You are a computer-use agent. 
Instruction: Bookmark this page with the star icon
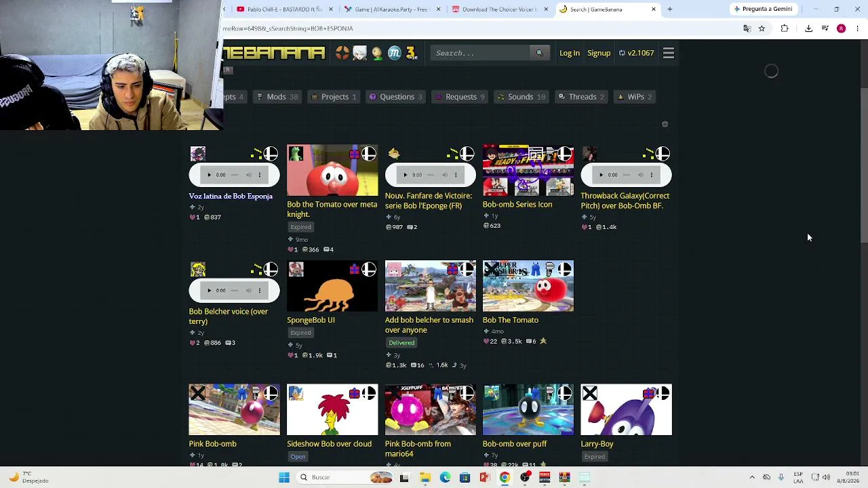(x=762, y=28)
